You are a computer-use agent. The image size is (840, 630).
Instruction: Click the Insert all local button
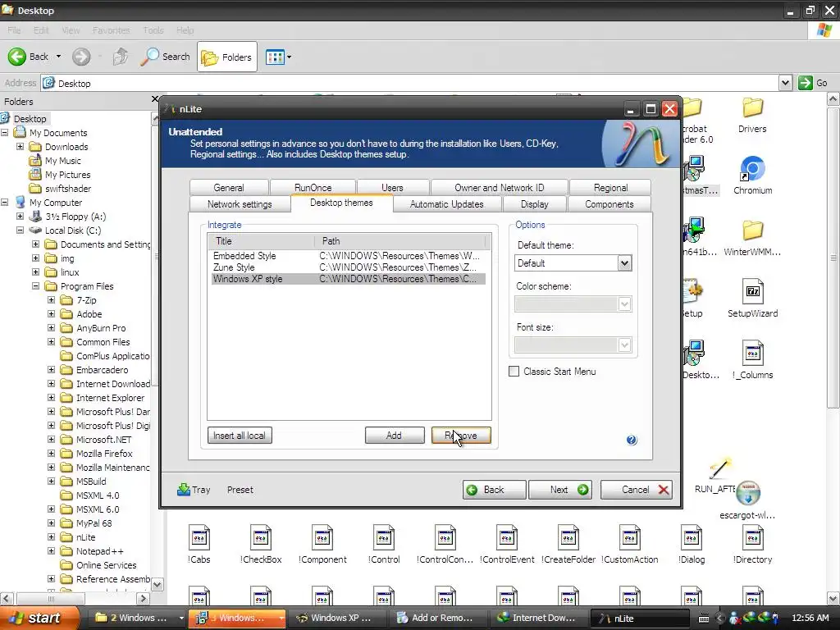pyautogui.click(x=240, y=436)
